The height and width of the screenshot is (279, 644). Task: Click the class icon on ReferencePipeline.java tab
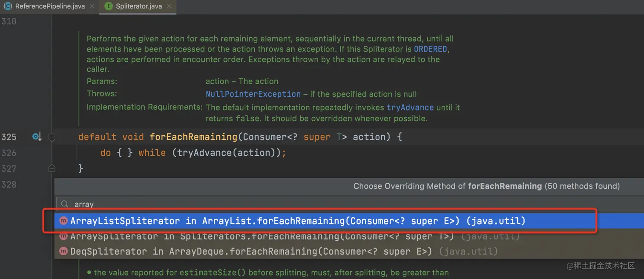point(8,6)
